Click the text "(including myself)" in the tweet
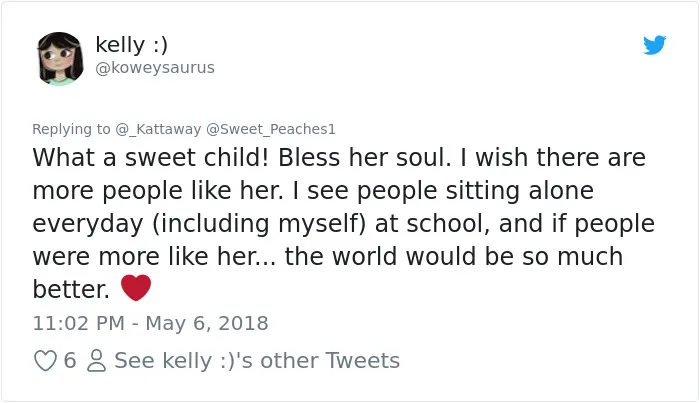 pyautogui.click(x=259, y=224)
